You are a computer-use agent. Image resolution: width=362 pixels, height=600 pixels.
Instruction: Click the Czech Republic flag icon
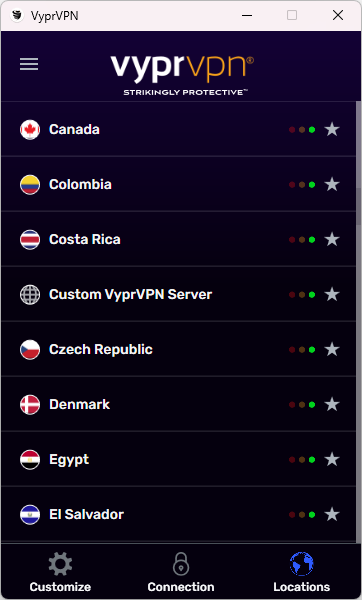[30, 349]
